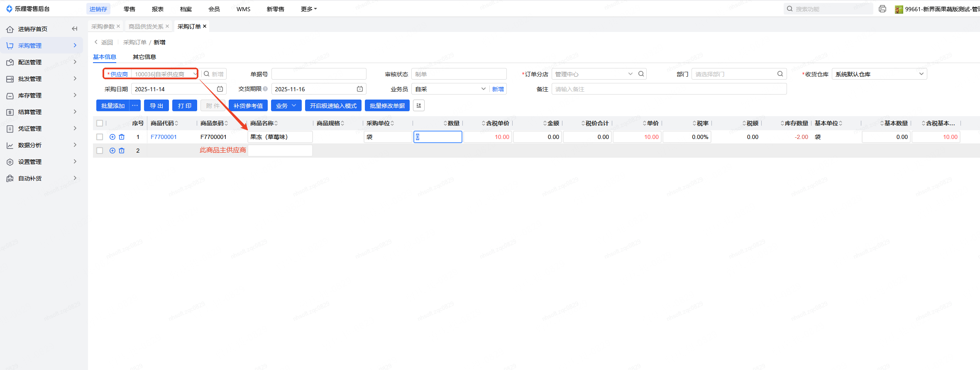
Task: Click the add-row plus icon in row 1
Action: (112, 137)
